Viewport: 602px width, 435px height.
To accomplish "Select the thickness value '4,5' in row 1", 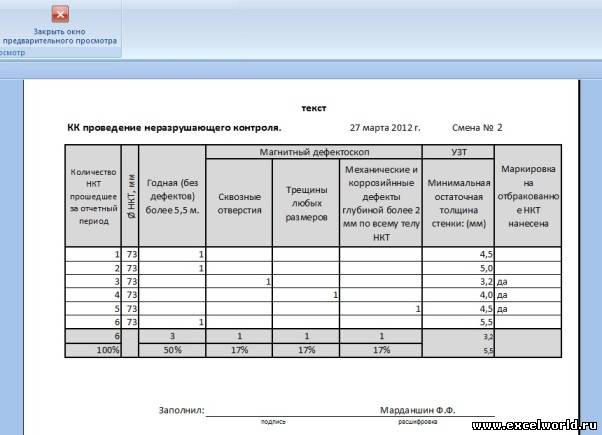I will click(486, 254).
